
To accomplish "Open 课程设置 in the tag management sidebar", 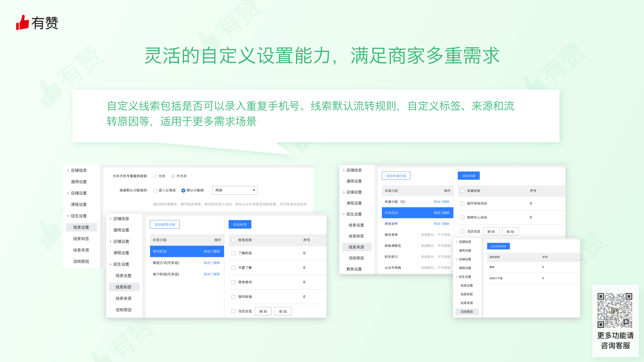I will point(121,253).
